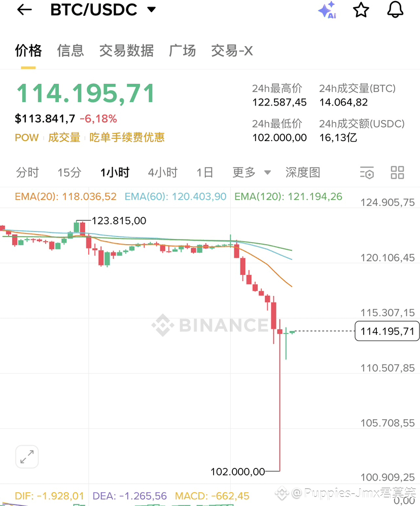Open chart indicator settings icon
420x506 pixels.
click(367, 173)
